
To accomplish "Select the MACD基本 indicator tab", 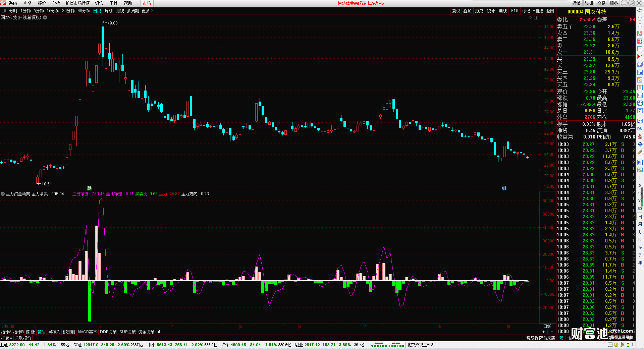I will click(x=87, y=332).
